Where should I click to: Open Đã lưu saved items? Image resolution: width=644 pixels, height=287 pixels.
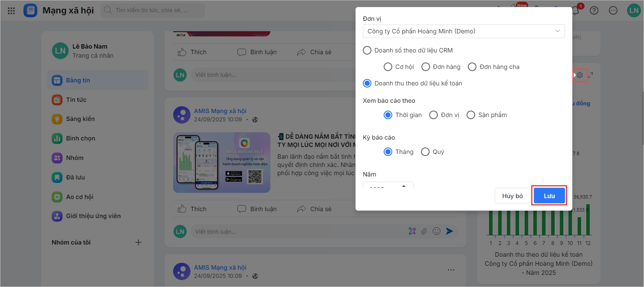[98, 177]
